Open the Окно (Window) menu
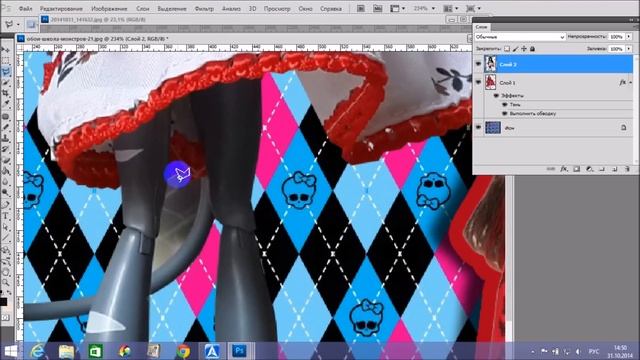This screenshot has width=640, height=360. pos(305,8)
